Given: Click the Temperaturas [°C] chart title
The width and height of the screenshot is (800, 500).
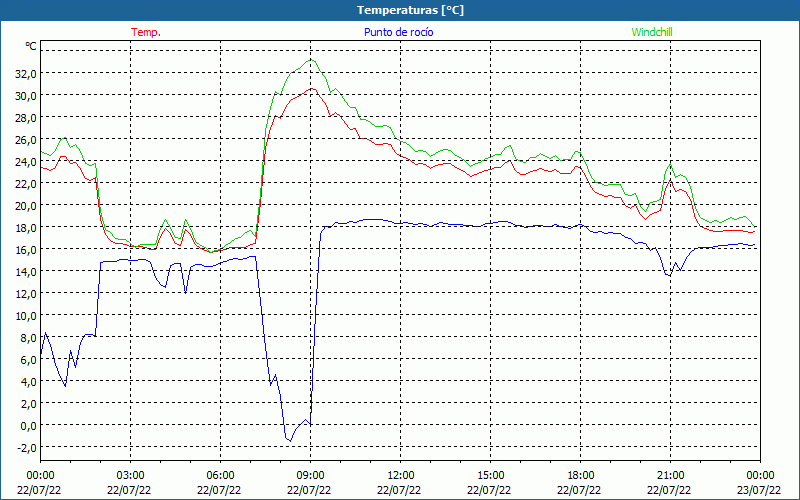Looking at the screenshot, I should pyautogui.click(x=410, y=10).
